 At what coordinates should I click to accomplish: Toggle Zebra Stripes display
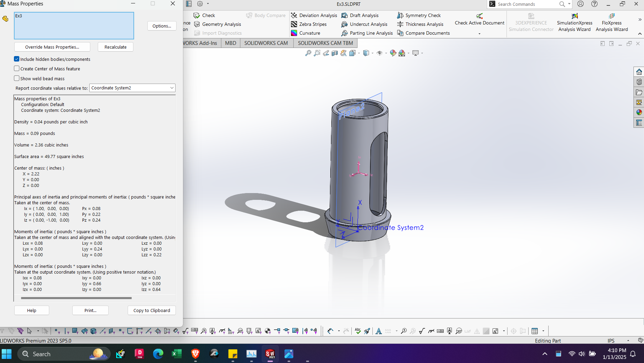tap(309, 24)
